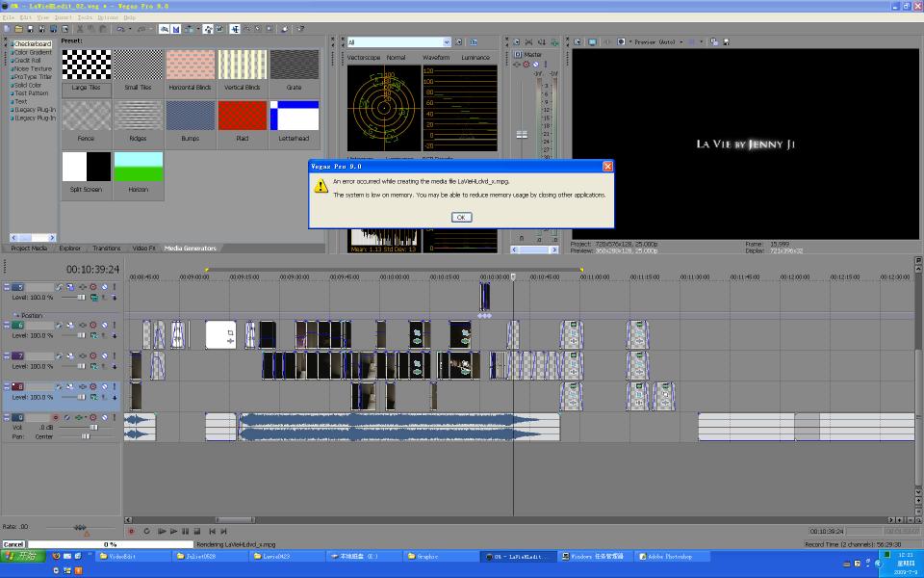Click OK in the Vegas Pro error dialog
The width and height of the screenshot is (924, 578).
tap(461, 218)
